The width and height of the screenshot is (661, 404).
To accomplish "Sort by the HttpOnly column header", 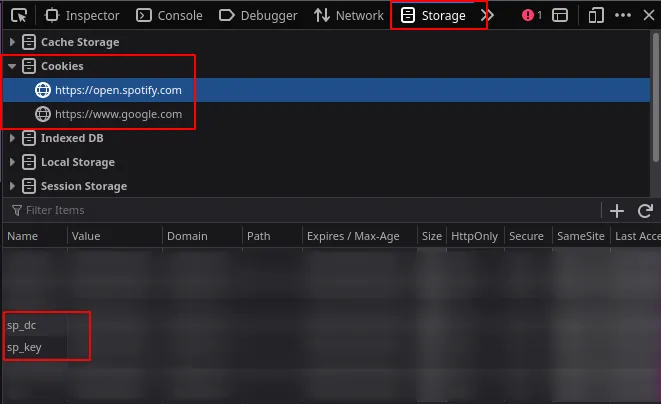I will coord(476,236).
